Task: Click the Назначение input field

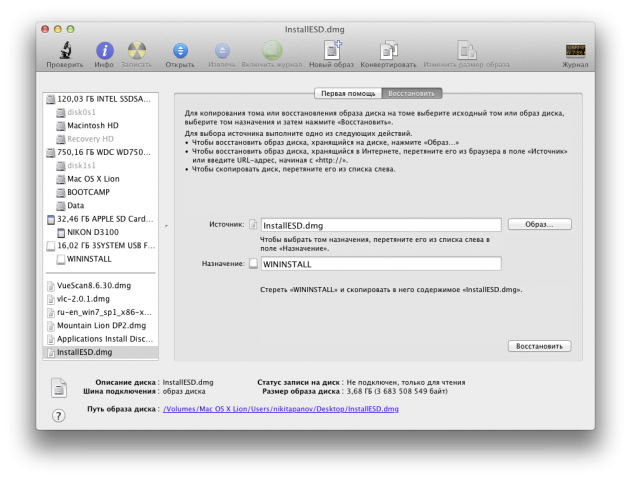Action: [380, 263]
